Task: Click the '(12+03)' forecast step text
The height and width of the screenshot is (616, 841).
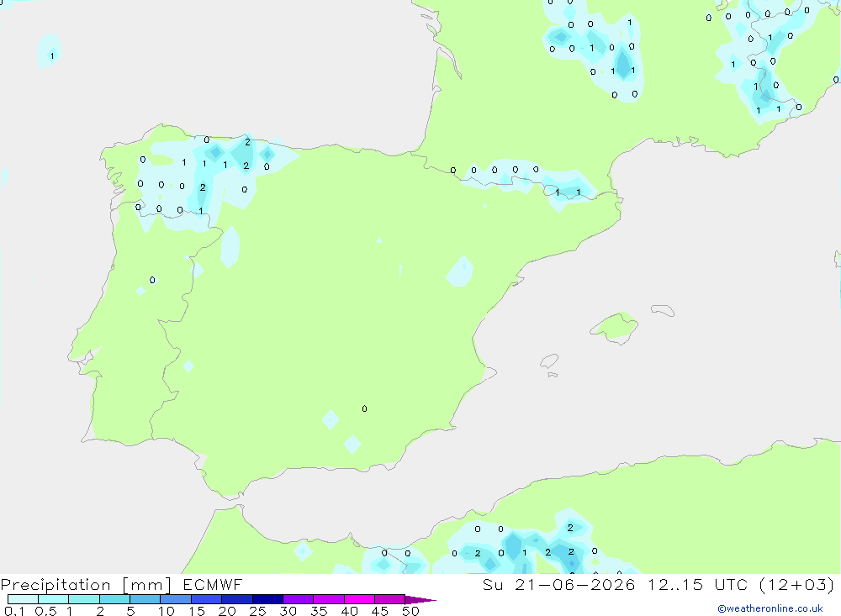Action: click(797, 585)
